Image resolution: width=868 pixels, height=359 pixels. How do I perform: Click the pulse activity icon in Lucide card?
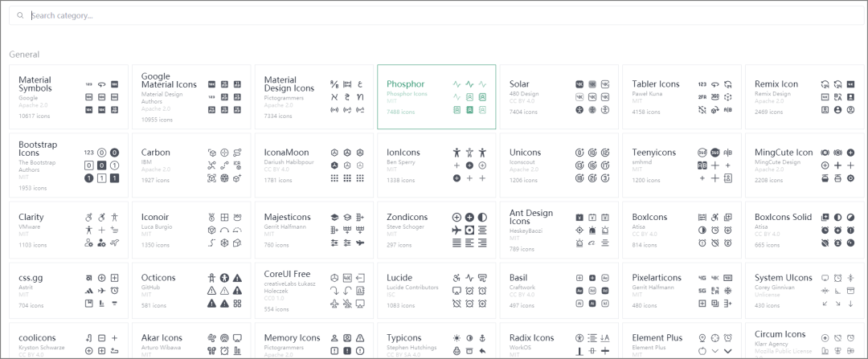[x=469, y=278]
